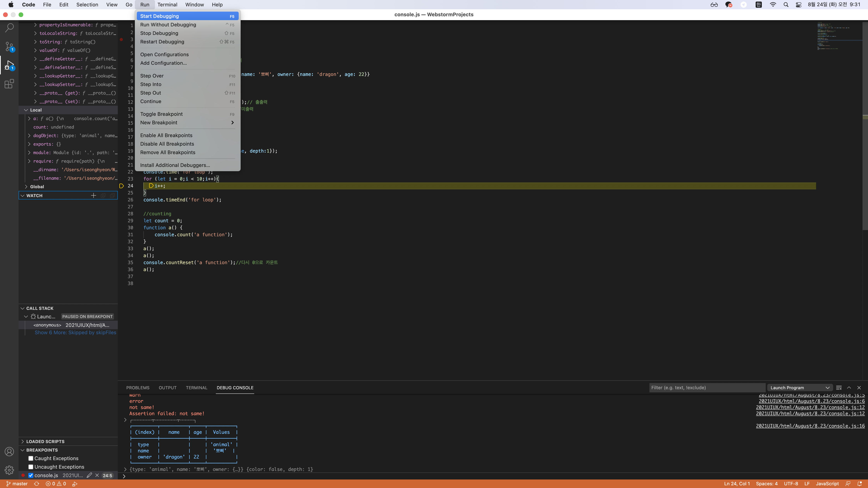
Task: Enable Caught Exceptions breakpoint checkbox
Action: [31, 458]
